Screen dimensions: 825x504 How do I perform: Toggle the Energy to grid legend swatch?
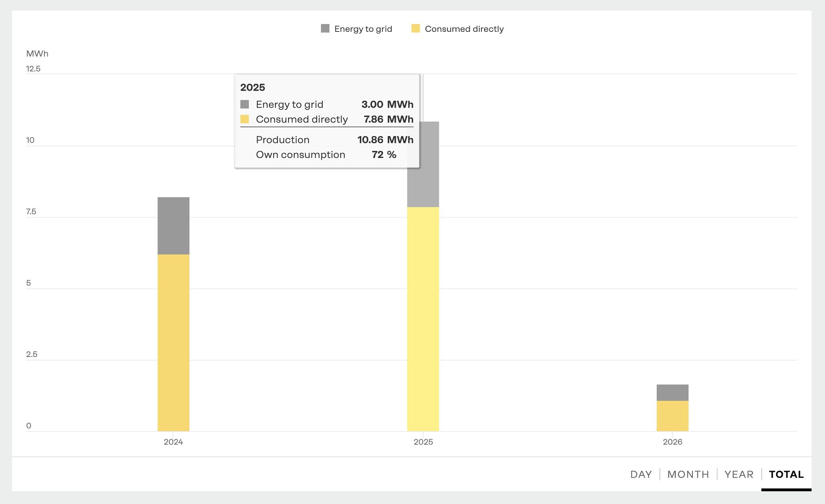point(325,29)
